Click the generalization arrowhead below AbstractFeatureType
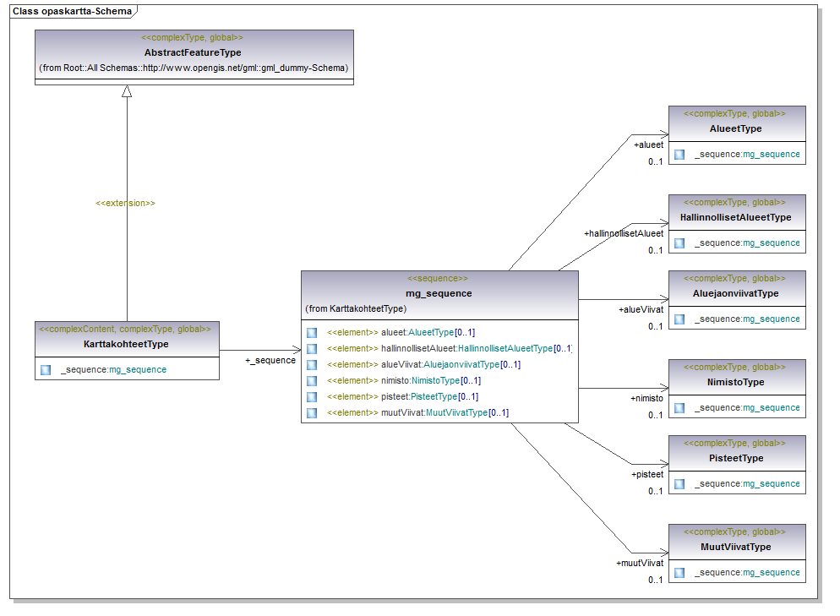Image resolution: width=840 pixels, height=616 pixels. point(127,91)
